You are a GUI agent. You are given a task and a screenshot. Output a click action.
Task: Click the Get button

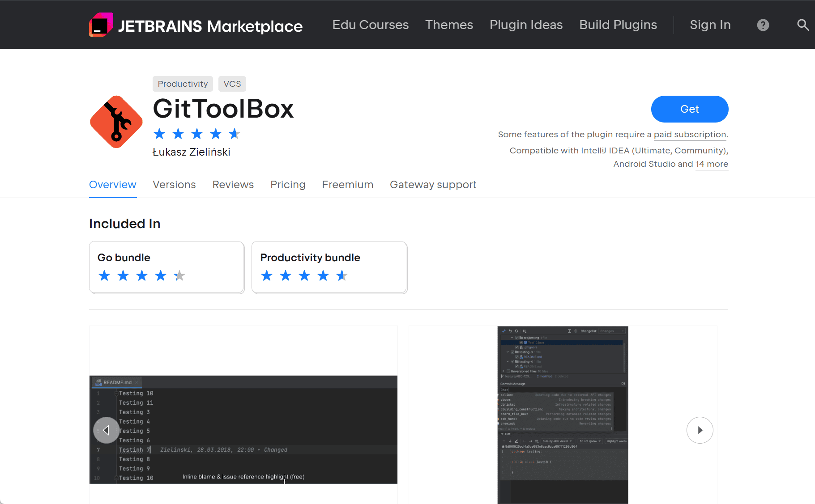[689, 109]
